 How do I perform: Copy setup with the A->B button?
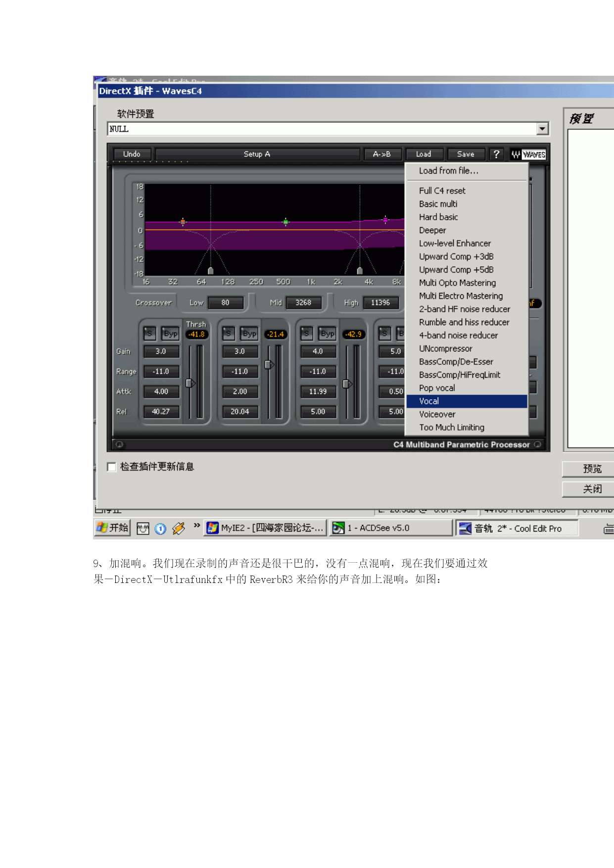(382, 154)
